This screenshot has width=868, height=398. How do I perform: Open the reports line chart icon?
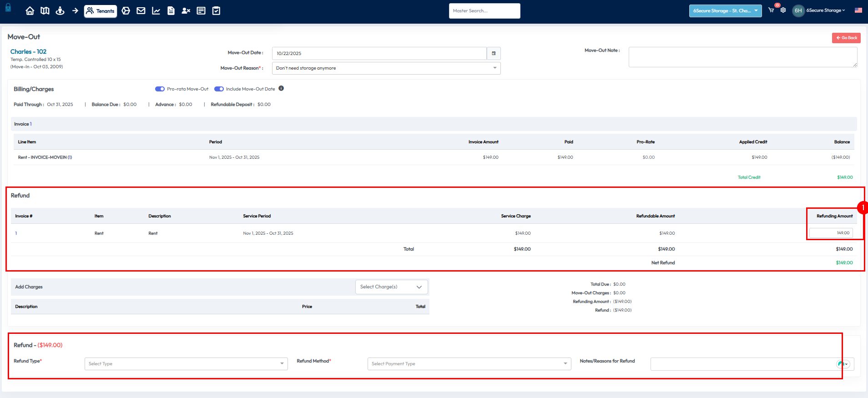[x=156, y=11]
